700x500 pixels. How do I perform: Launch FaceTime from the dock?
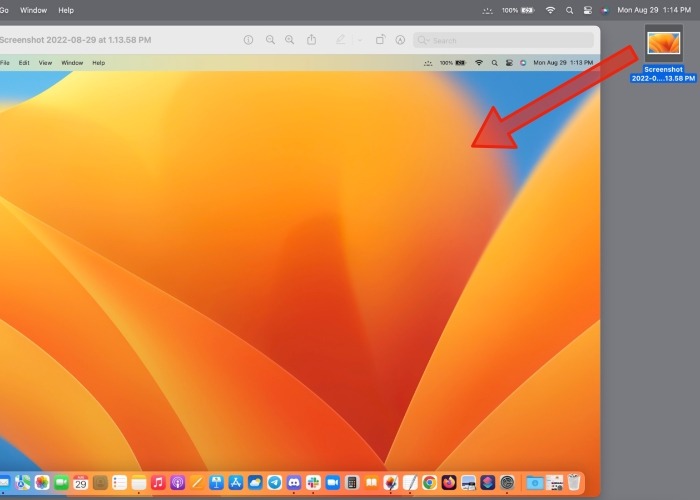(x=61, y=483)
